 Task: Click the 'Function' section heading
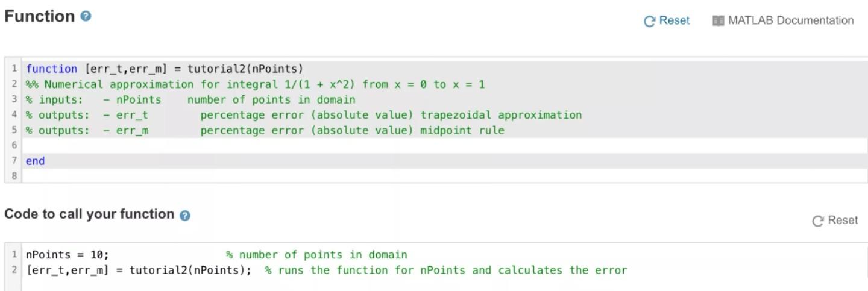click(39, 16)
